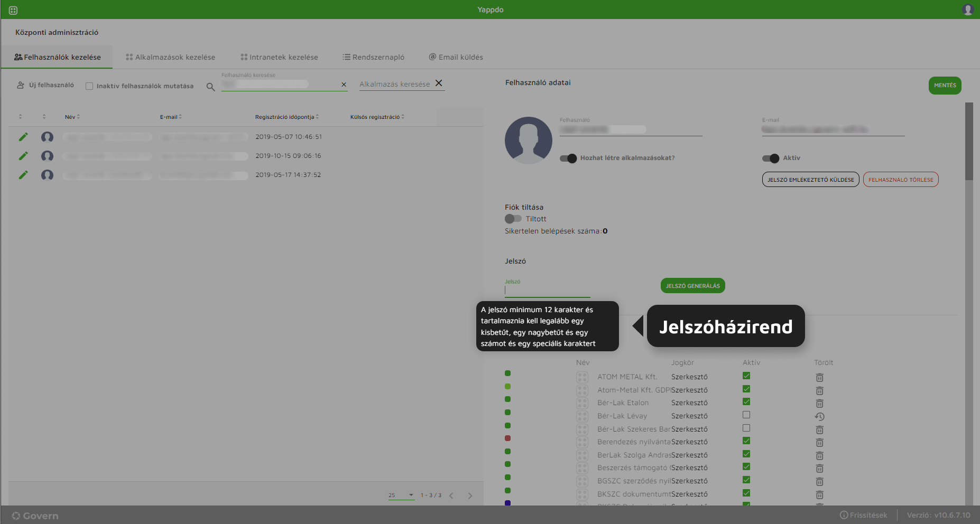Delete Berendezés nyilvántartás permission

tap(819, 442)
